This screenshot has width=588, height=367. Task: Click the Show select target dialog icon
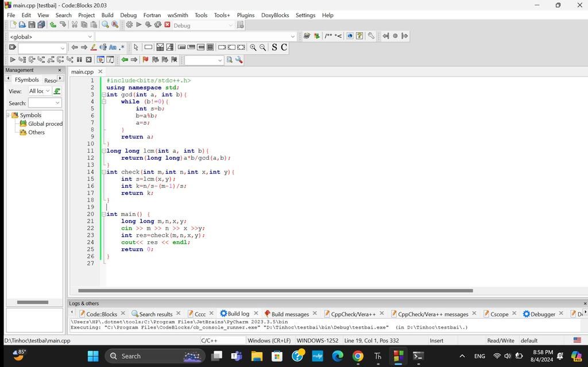pos(241,25)
